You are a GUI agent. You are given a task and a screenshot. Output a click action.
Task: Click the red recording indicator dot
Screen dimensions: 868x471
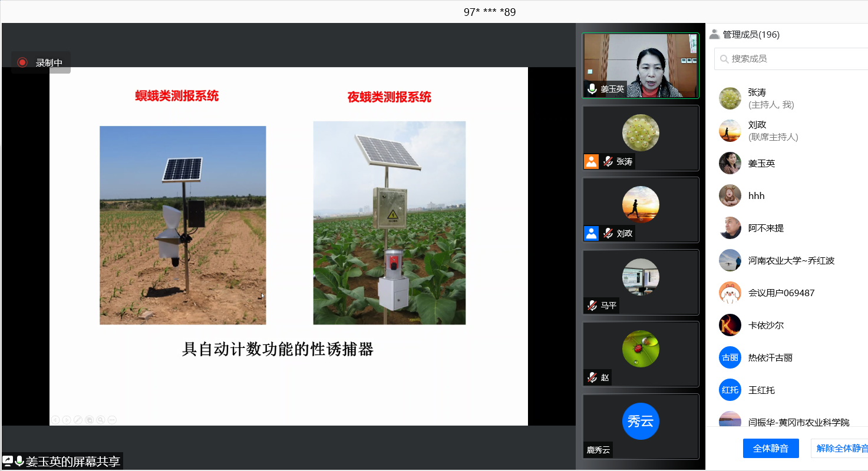(x=22, y=62)
